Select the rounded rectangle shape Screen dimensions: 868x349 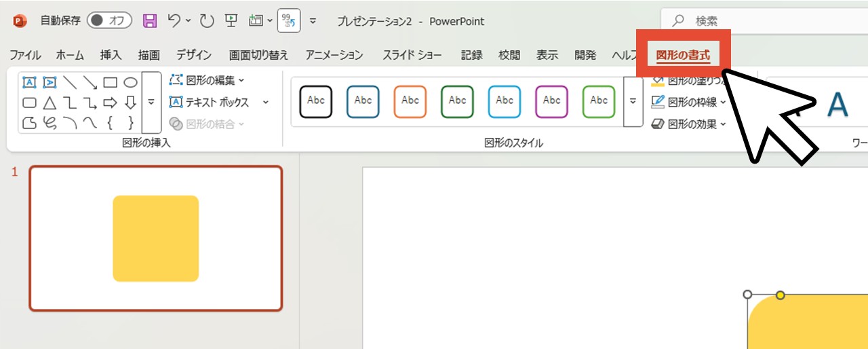(29, 103)
